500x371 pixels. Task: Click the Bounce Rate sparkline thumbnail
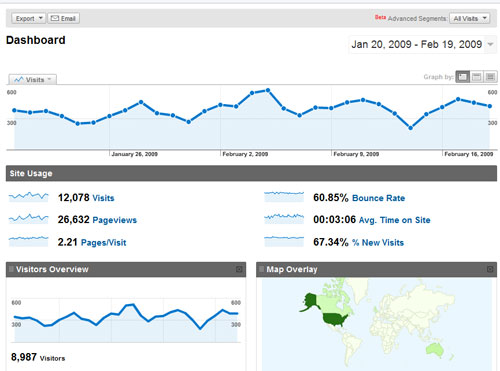[x=284, y=197]
